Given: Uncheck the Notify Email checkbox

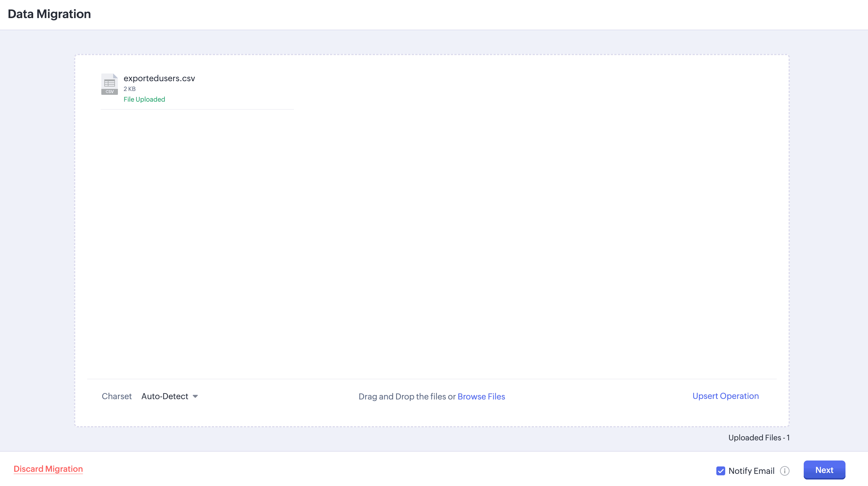Looking at the screenshot, I should [720, 471].
